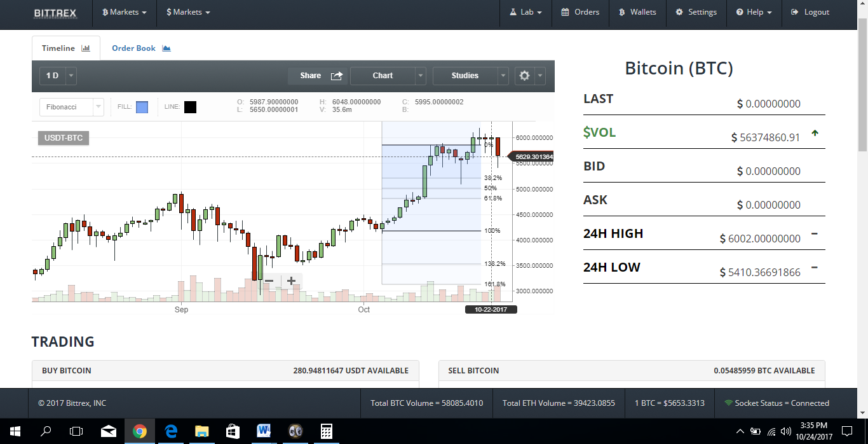
Task: Click the 24H HIGH dash indicator
Action: click(x=815, y=234)
